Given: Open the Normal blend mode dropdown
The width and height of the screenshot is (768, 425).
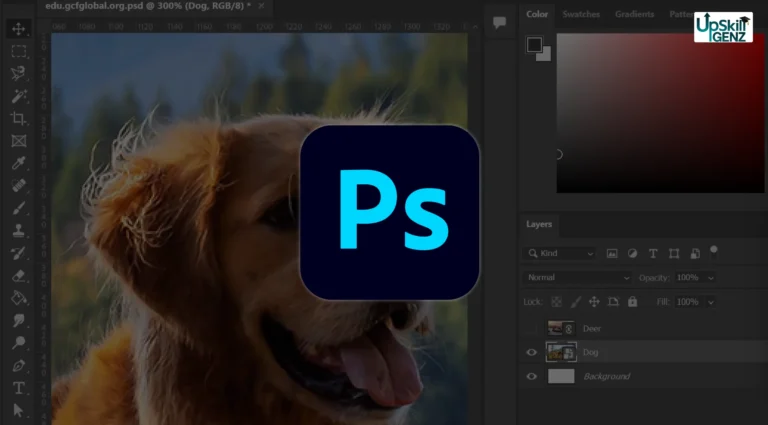Looking at the screenshot, I should coord(577,278).
